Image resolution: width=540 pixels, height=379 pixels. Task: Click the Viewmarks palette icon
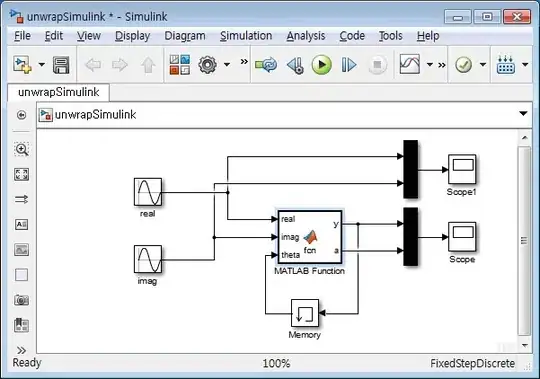pos(21,325)
